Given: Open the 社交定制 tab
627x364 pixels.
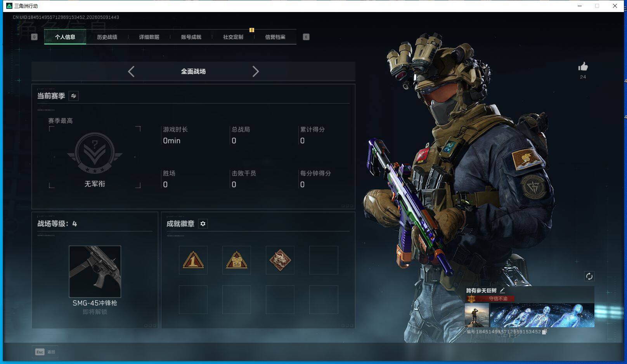Looking at the screenshot, I should [x=233, y=37].
